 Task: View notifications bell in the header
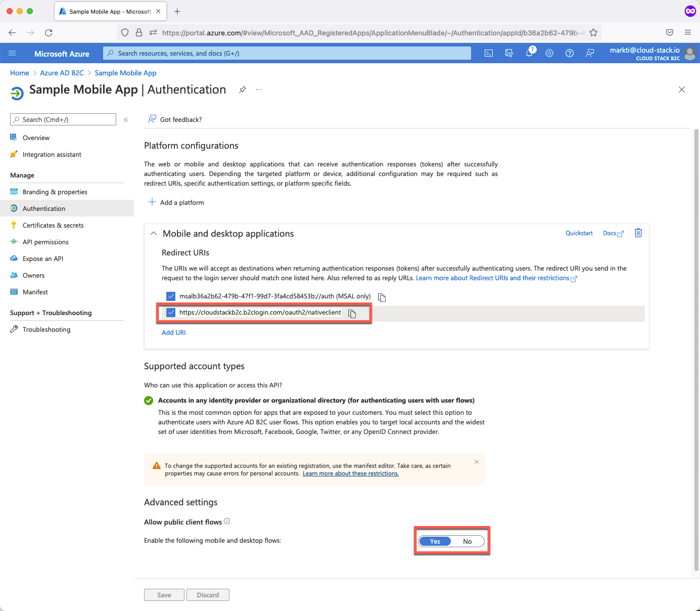[x=529, y=53]
